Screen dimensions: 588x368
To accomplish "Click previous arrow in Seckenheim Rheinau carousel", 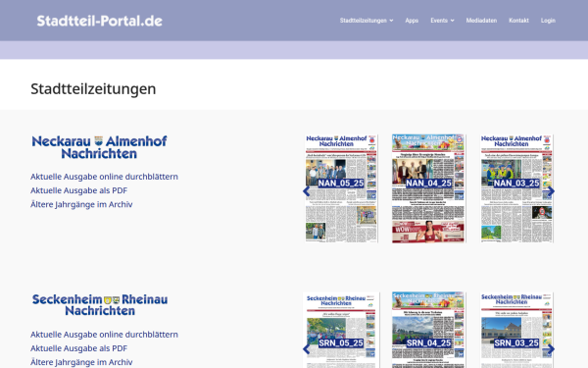I will click(x=307, y=348).
